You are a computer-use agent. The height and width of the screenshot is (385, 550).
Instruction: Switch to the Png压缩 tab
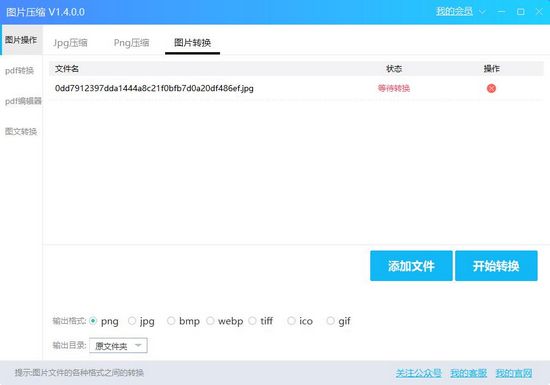click(x=132, y=43)
